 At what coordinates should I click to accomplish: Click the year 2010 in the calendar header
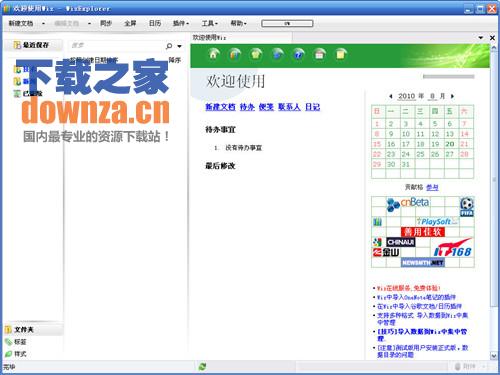[407, 96]
